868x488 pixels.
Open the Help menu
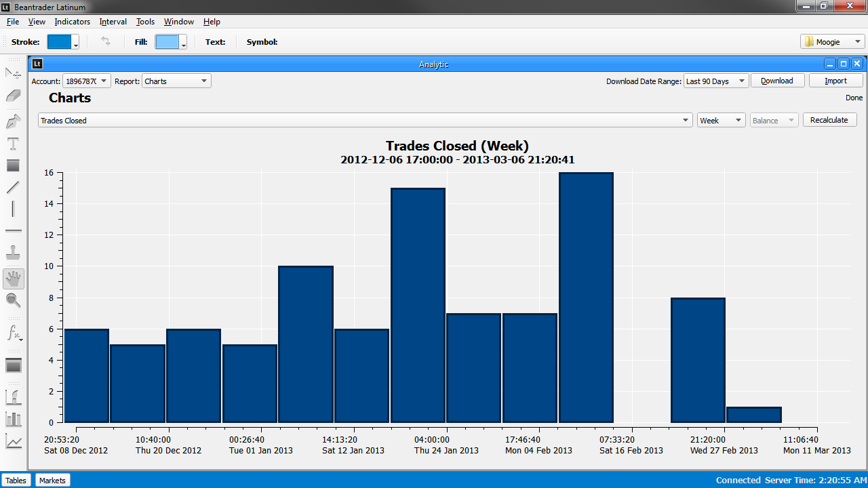coord(212,22)
